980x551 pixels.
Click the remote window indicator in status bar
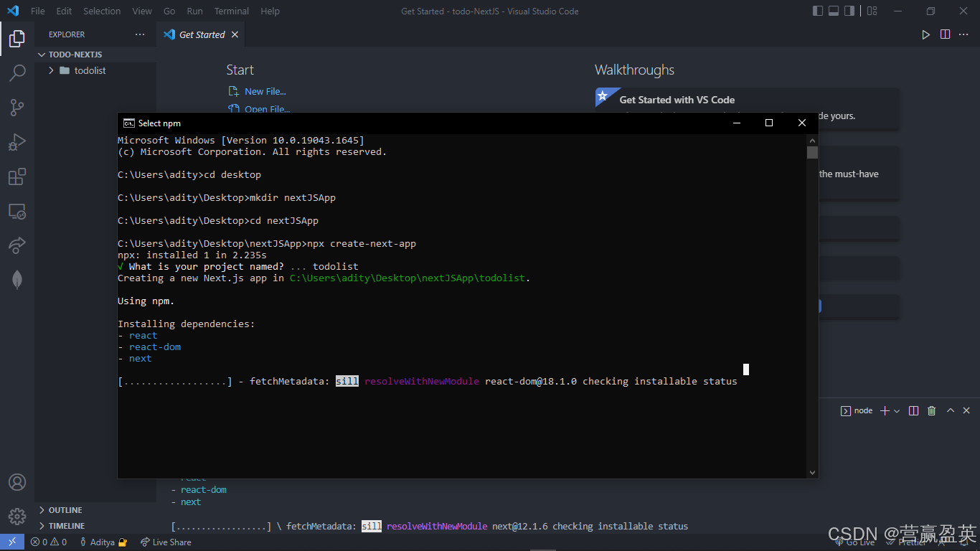pyautogui.click(x=12, y=542)
